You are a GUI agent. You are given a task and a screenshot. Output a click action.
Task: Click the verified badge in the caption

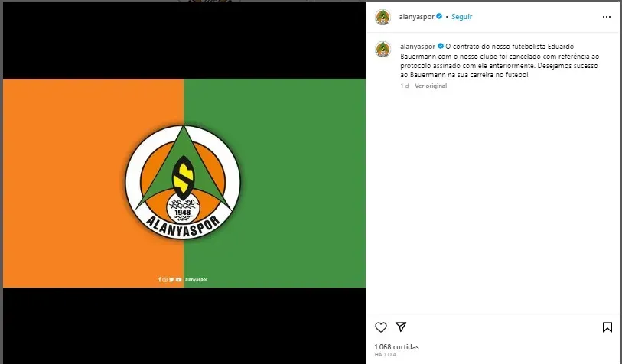[x=441, y=46]
